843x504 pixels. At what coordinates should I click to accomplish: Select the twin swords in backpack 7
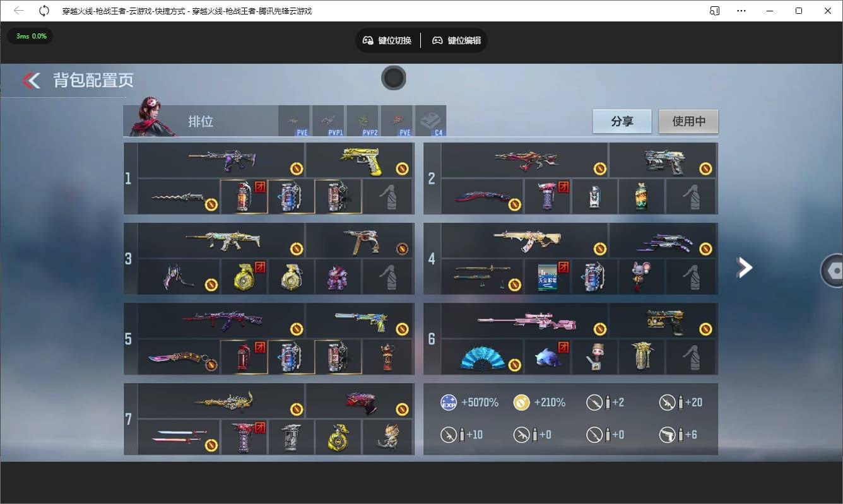179,437
